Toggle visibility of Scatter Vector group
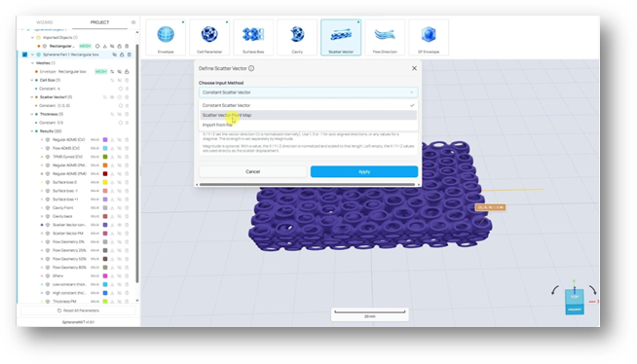Screen dimensions: 637x364 click(x=112, y=97)
